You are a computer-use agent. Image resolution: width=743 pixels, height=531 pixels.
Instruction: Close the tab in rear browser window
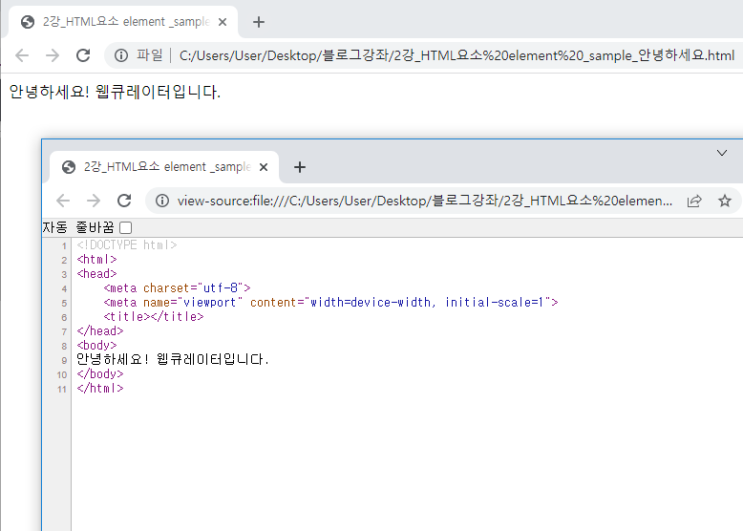222,22
